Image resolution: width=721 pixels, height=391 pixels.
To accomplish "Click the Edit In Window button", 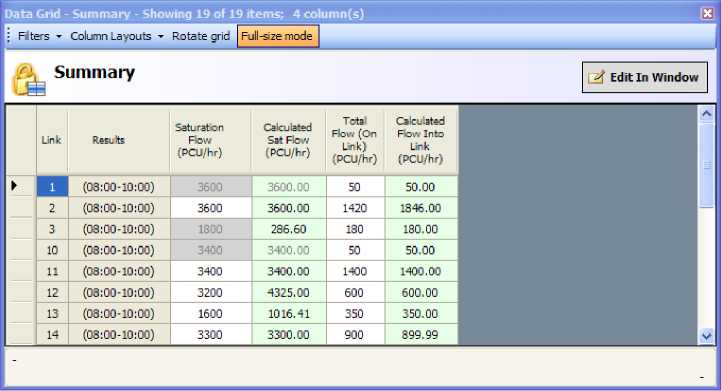I will pos(645,77).
